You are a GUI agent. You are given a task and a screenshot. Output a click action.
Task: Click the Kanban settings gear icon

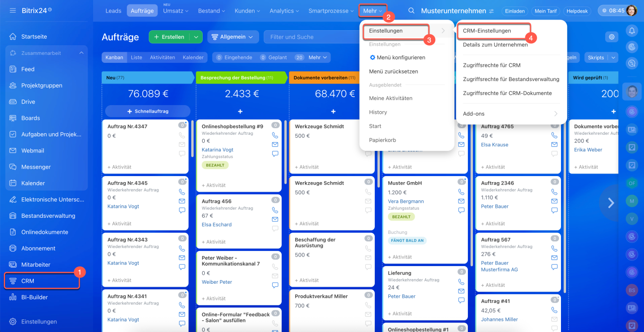tap(612, 37)
